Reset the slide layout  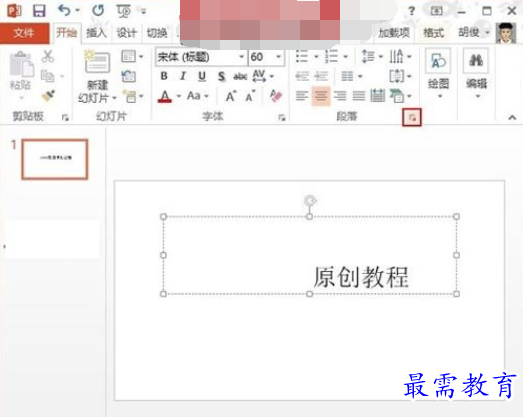(129, 76)
